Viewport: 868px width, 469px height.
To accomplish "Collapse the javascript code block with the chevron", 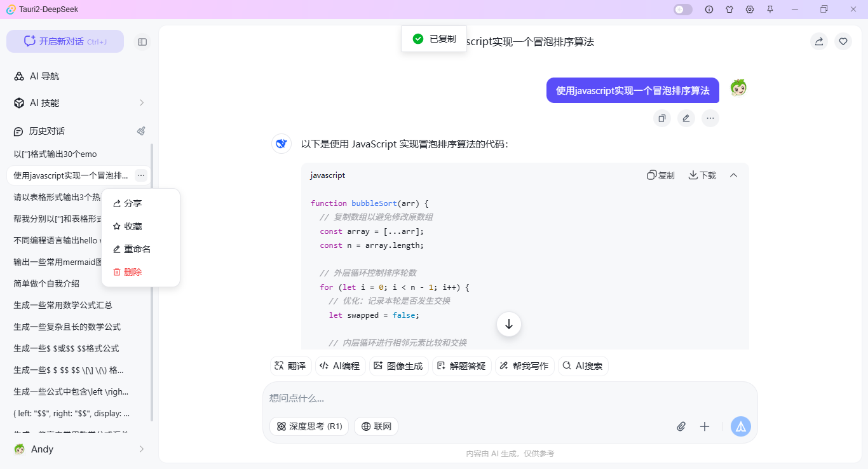I will click(x=734, y=175).
